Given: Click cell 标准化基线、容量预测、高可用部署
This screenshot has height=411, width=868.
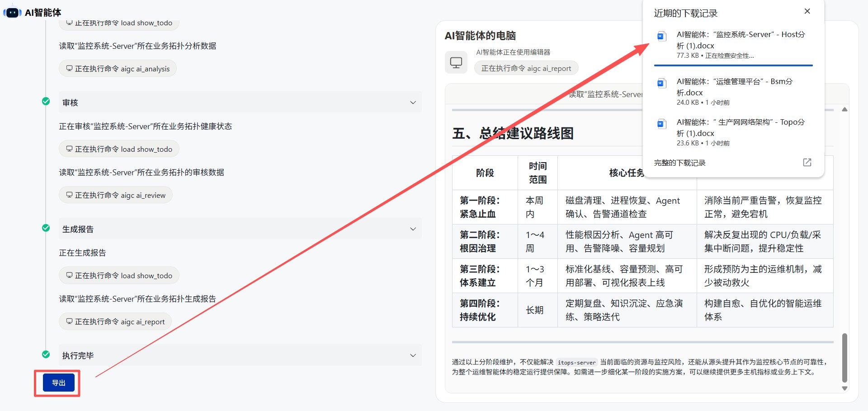Looking at the screenshot, I should (627, 276).
